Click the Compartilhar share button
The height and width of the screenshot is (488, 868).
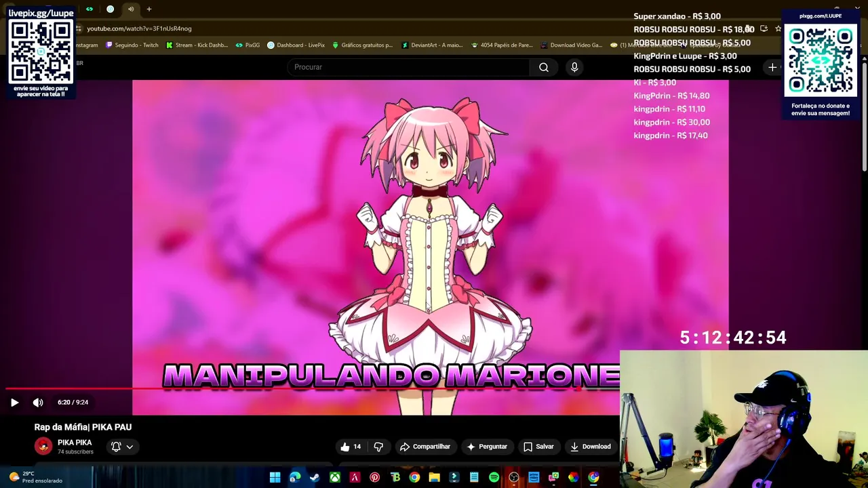(425, 447)
